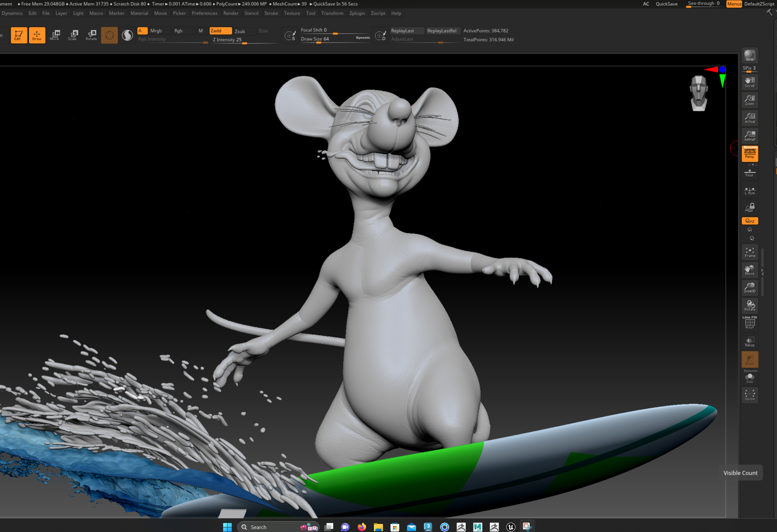Image resolution: width=777 pixels, height=532 pixels.
Task: Click the Zoom3D icon
Action: point(750,288)
